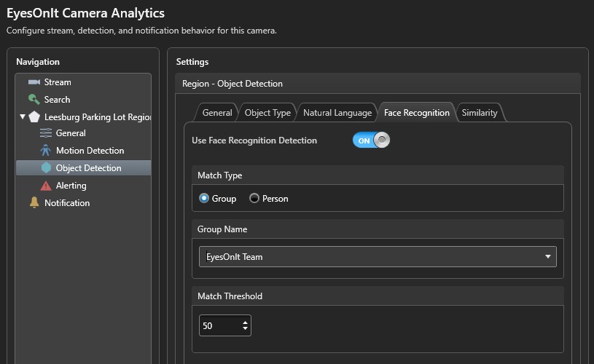Screen dimensions: 594x364
Task: Decrease Match Threshold with down arrow
Action: 245,328
